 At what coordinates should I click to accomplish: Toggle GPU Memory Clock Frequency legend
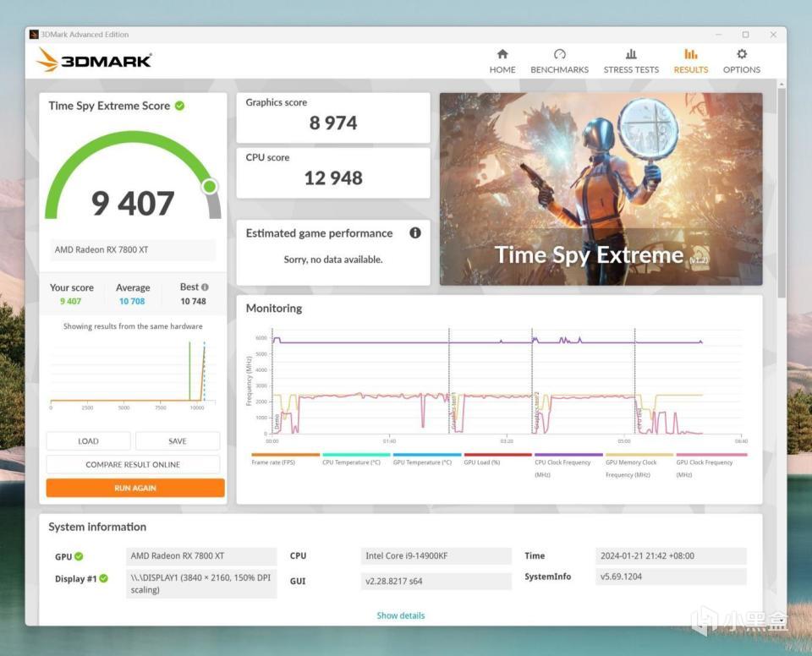click(x=639, y=466)
